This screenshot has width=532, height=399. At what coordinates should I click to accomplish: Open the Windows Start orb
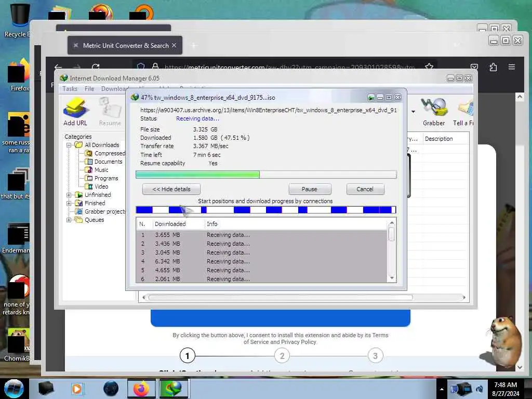coord(14,389)
